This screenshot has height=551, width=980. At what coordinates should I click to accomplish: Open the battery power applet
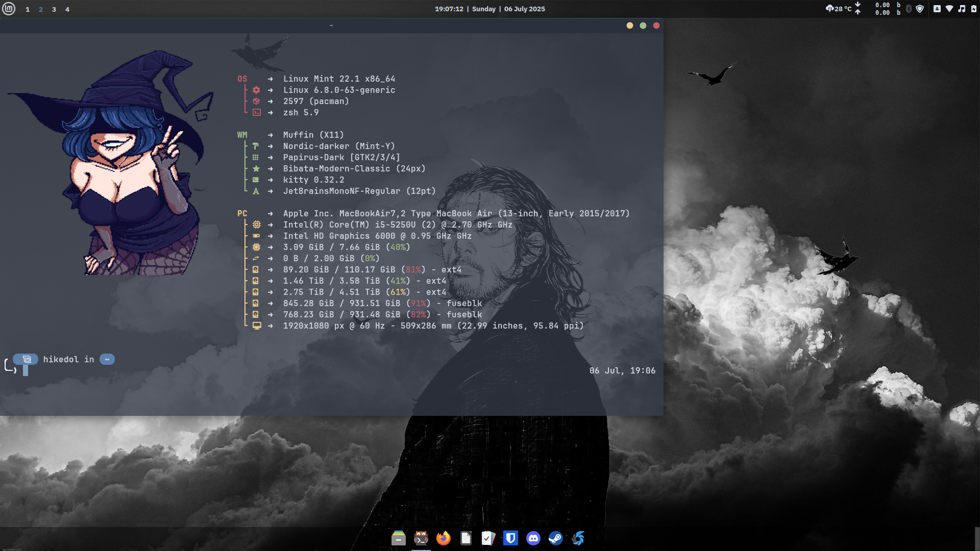click(x=974, y=9)
